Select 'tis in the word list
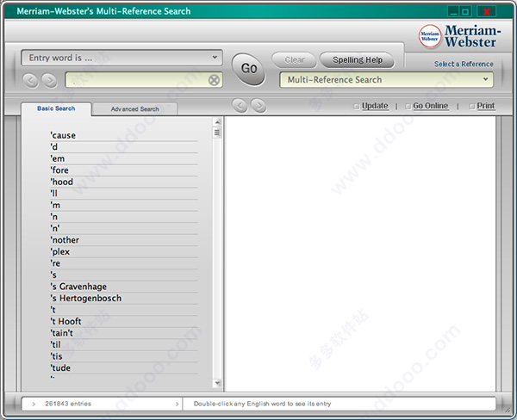The height and width of the screenshot is (420, 517). click(x=123, y=356)
